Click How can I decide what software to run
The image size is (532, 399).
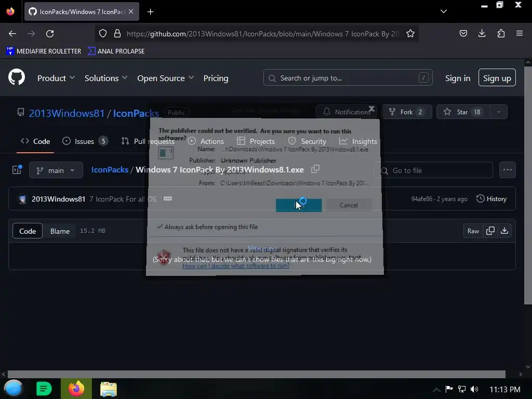236,265
